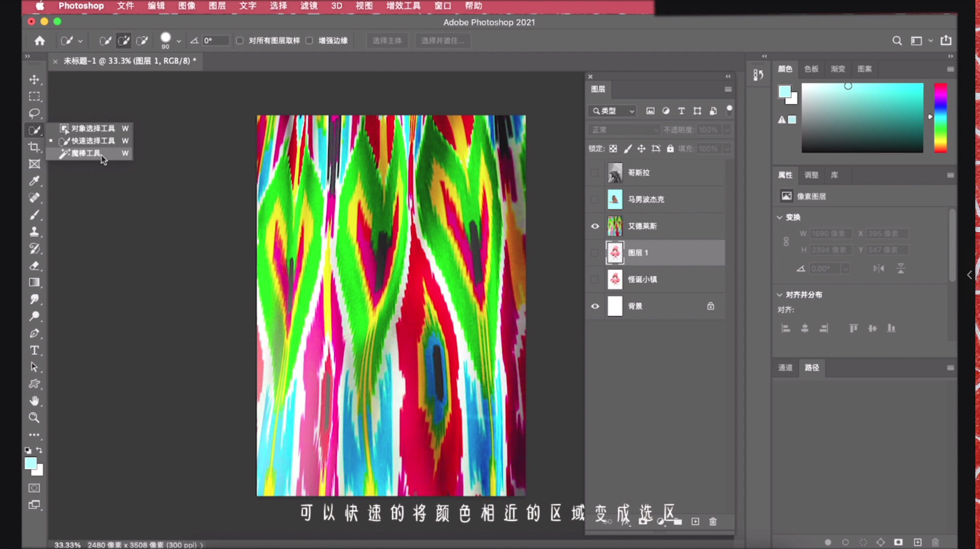Enable 对所有图层取样 checkbox
This screenshot has height=549, width=980.
click(240, 40)
